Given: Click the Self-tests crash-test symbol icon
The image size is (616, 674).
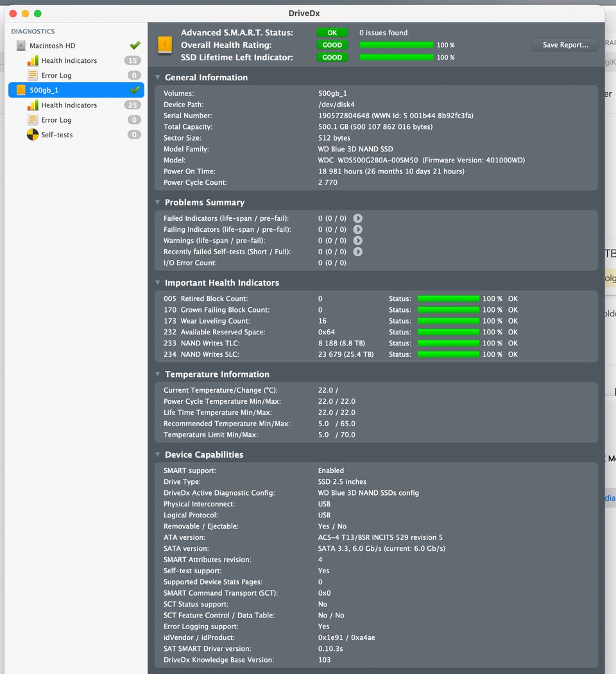Looking at the screenshot, I should tap(33, 135).
